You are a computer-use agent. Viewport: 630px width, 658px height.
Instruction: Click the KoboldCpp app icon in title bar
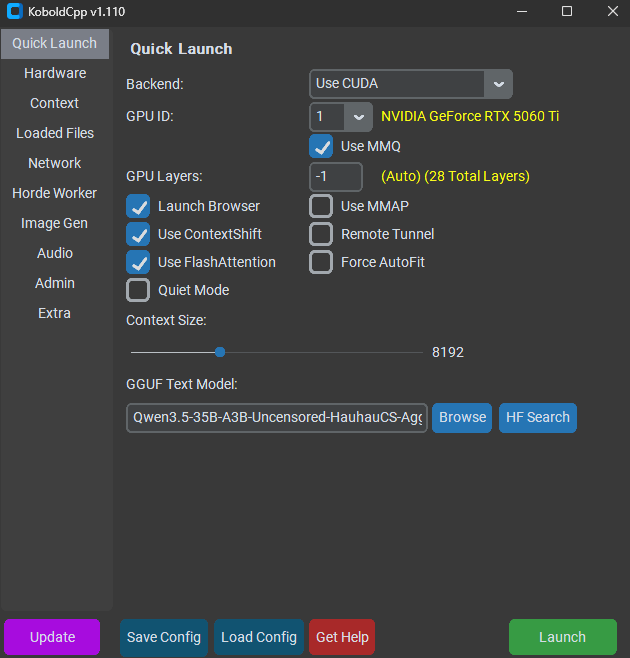point(15,11)
